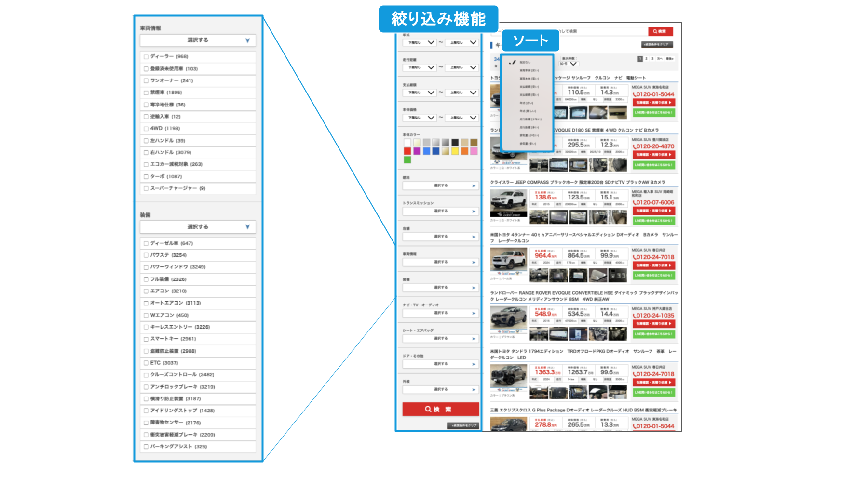Image resolution: width=868 pixels, height=477 pixels.
Task: Enable the 4WD (1198) checkbox
Action: 146,129
